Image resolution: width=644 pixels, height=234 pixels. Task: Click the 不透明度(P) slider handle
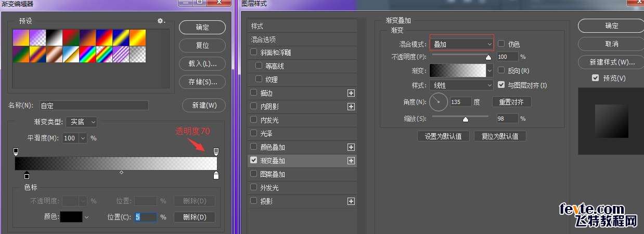(488, 58)
